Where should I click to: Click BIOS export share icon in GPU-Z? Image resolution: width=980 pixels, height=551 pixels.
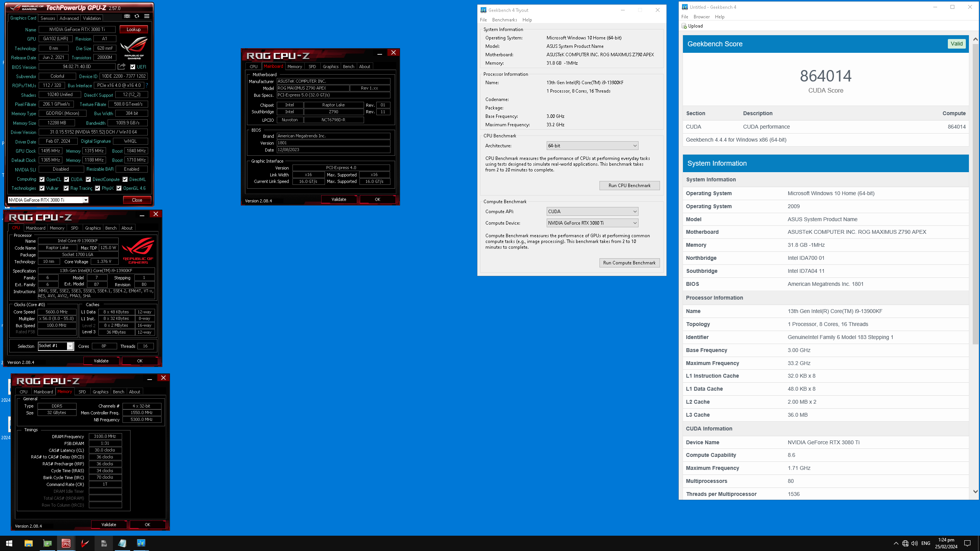tap(122, 67)
